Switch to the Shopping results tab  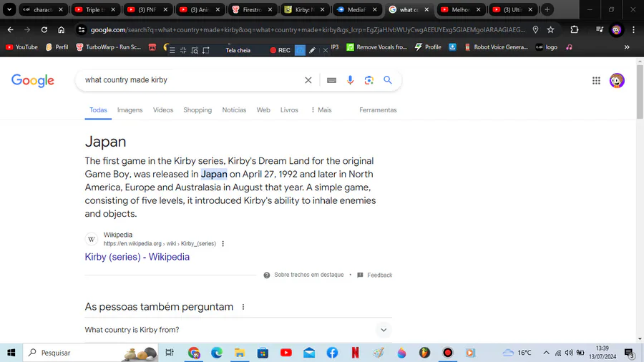point(197,110)
